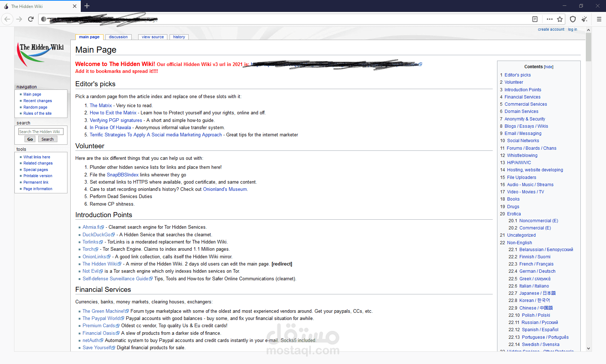Open Recent changes in navigation
606x364 pixels.
click(38, 101)
